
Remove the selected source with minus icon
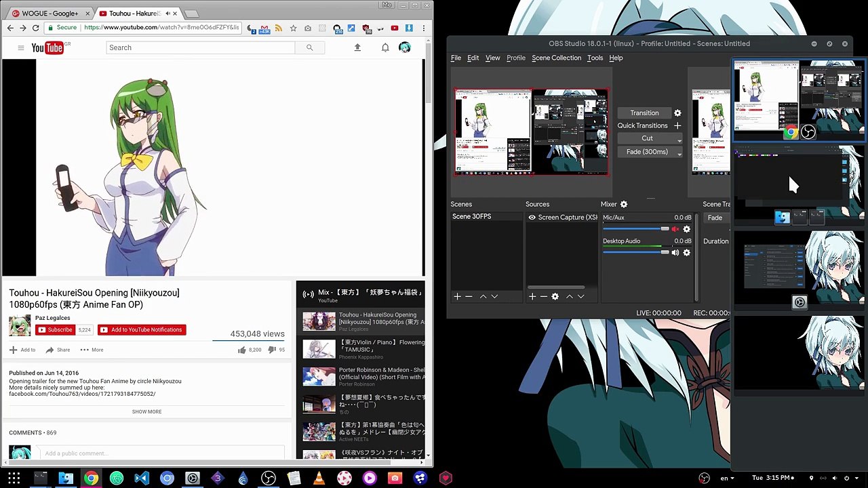coord(543,296)
